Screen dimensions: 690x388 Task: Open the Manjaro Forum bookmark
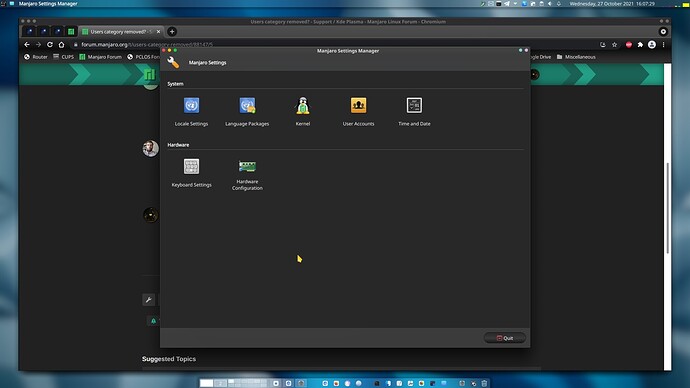[x=100, y=57]
